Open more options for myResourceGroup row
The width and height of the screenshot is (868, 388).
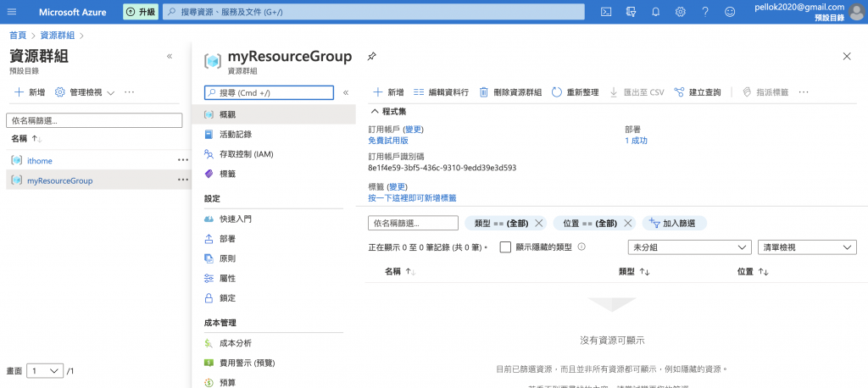[183, 180]
